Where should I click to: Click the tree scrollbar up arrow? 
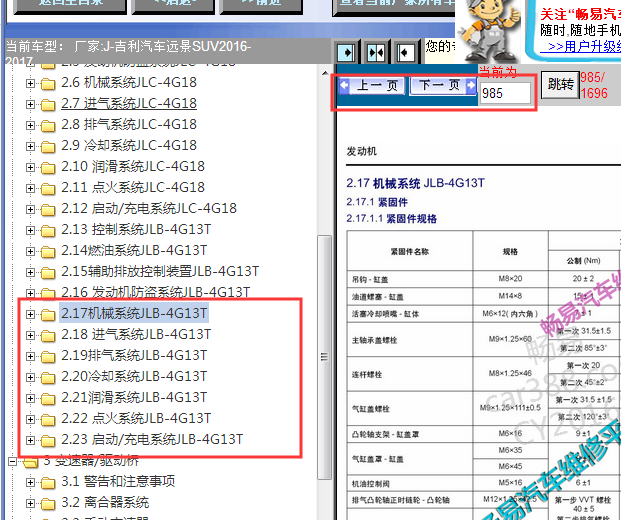point(325,73)
